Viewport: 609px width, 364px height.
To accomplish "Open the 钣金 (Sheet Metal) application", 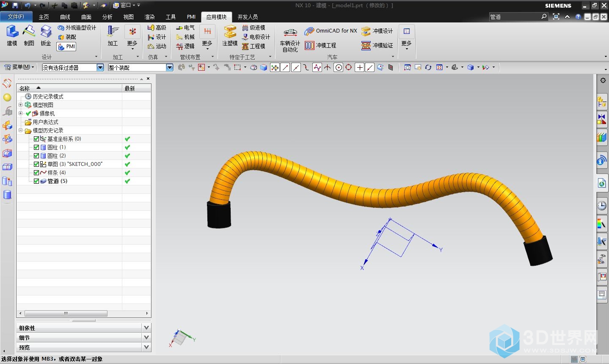I will [46, 36].
